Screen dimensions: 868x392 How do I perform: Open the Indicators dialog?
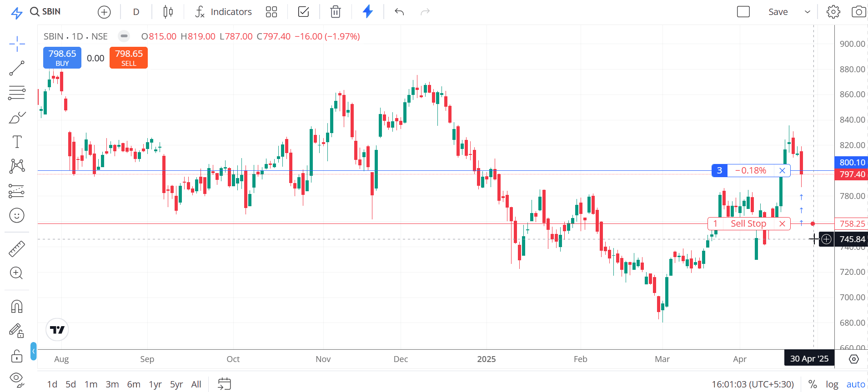coord(223,12)
